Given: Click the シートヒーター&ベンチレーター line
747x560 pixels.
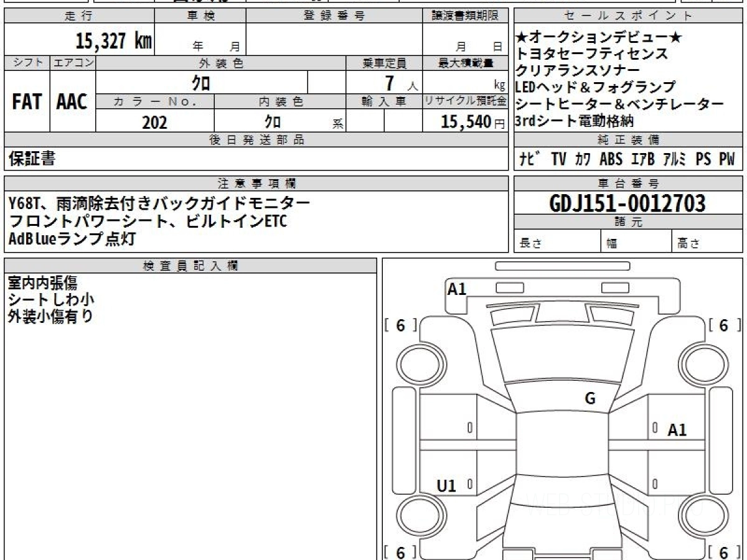Looking at the screenshot, I should (x=620, y=104).
